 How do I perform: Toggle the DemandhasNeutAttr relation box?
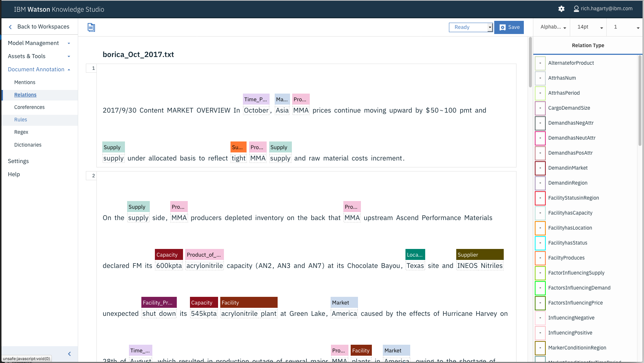pyautogui.click(x=540, y=138)
